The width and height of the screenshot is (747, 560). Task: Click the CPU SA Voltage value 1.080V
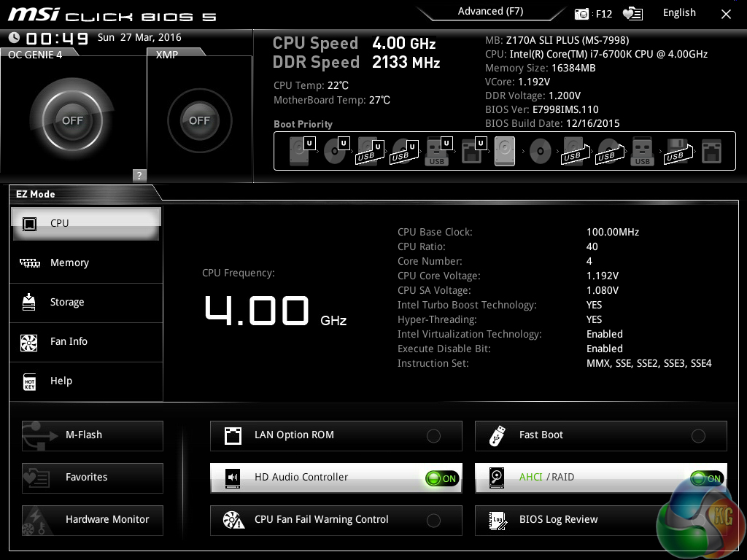pos(602,290)
